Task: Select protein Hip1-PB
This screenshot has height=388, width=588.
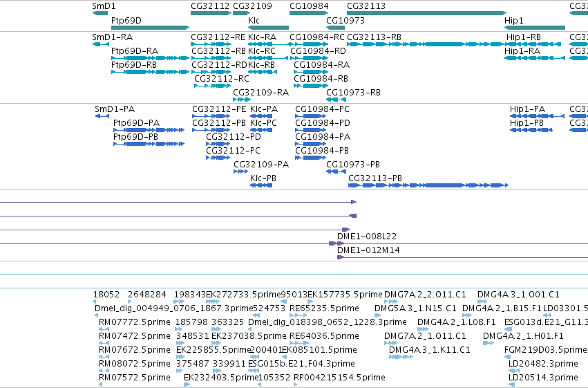Action: pyautogui.click(x=527, y=123)
